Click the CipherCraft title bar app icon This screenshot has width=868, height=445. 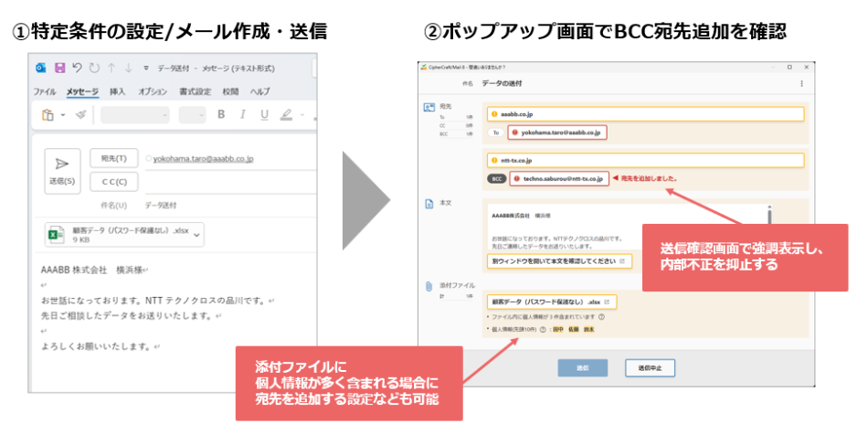[x=423, y=67]
